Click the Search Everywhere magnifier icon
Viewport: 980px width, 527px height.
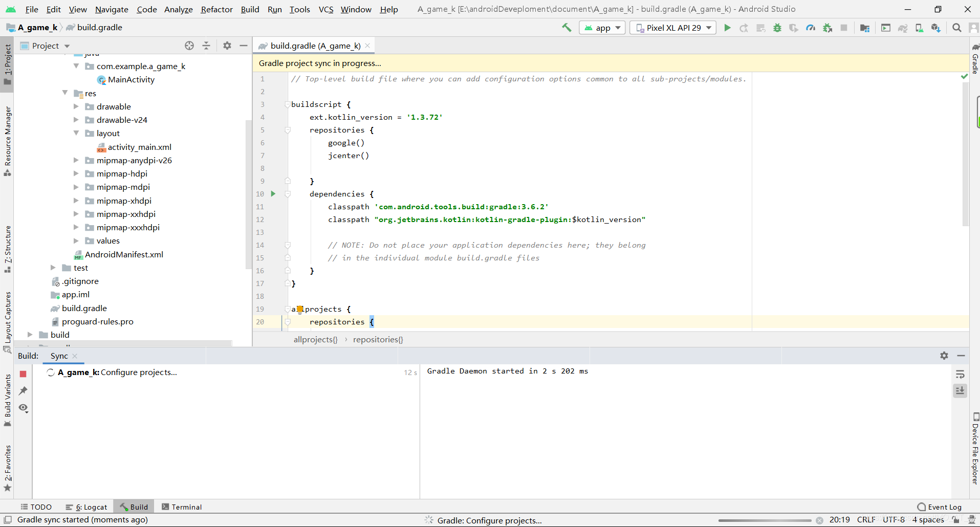coord(956,28)
